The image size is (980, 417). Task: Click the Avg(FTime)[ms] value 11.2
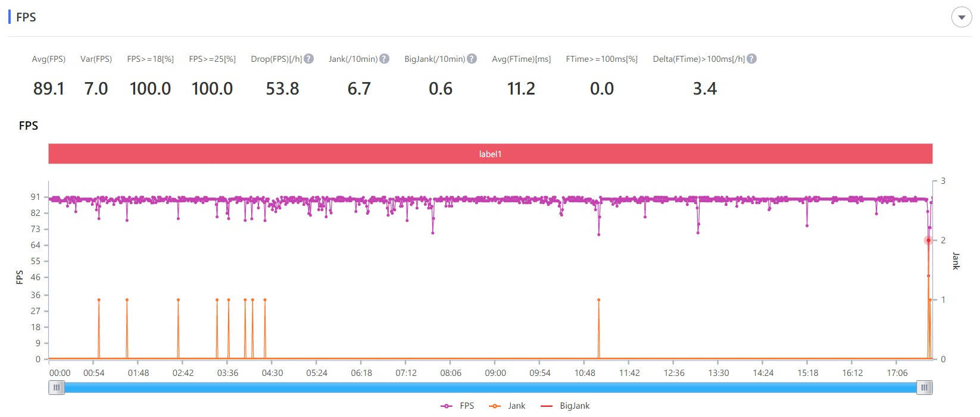[521, 89]
